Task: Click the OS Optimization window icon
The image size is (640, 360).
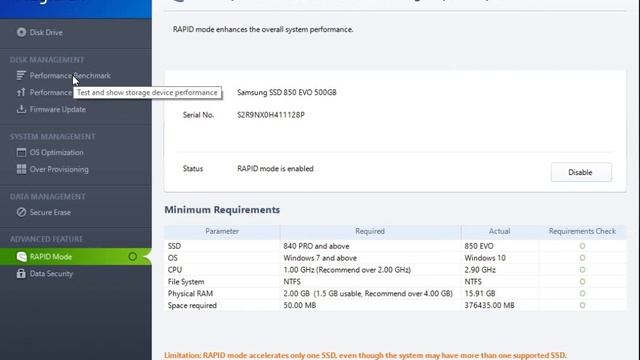Action: (x=21, y=152)
